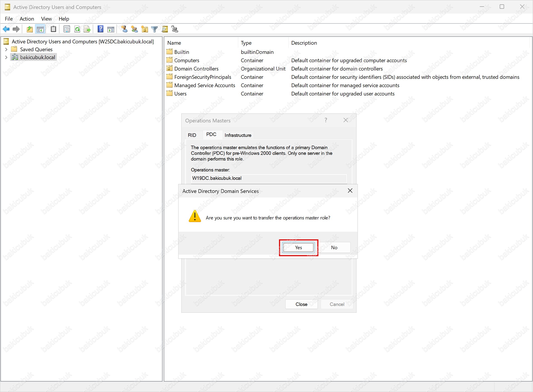Click the Operations Masters help question mark
533x392 pixels.
coord(326,120)
